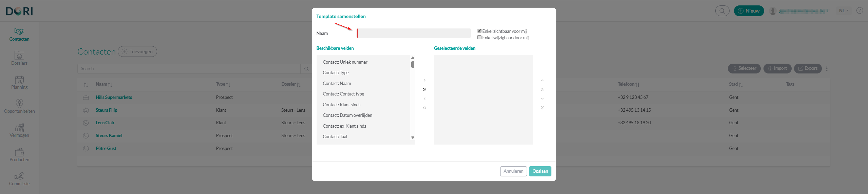Click the DORI logo
Image resolution: width=868 pixels, height=194 pixels.
[19, 11]
